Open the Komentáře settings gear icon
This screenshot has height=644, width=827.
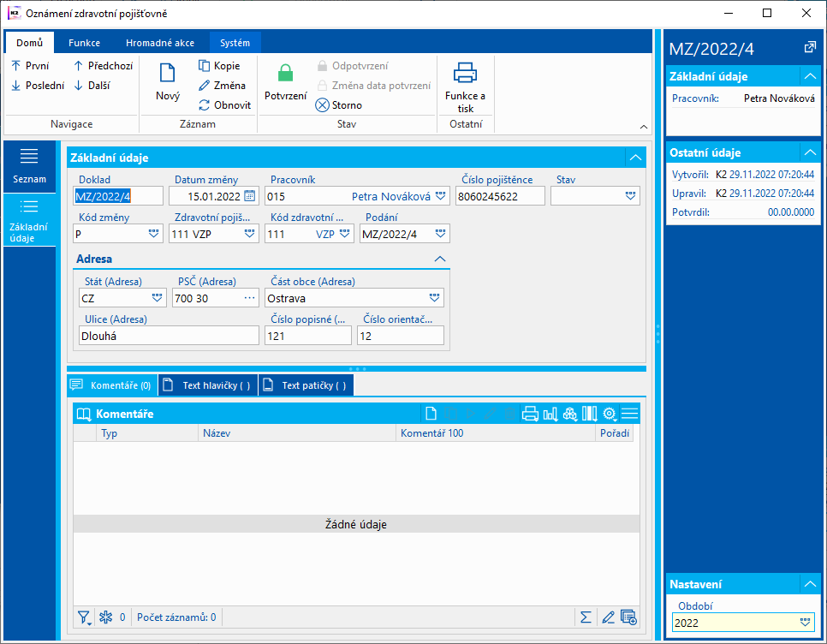pyautogui.click(x=609, y=414)
